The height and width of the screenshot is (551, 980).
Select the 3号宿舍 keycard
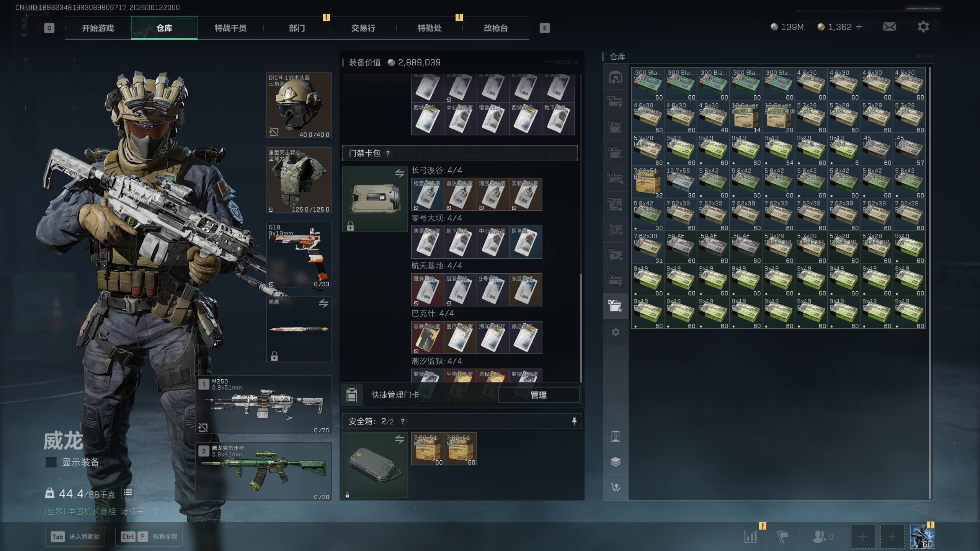[493, 290]
